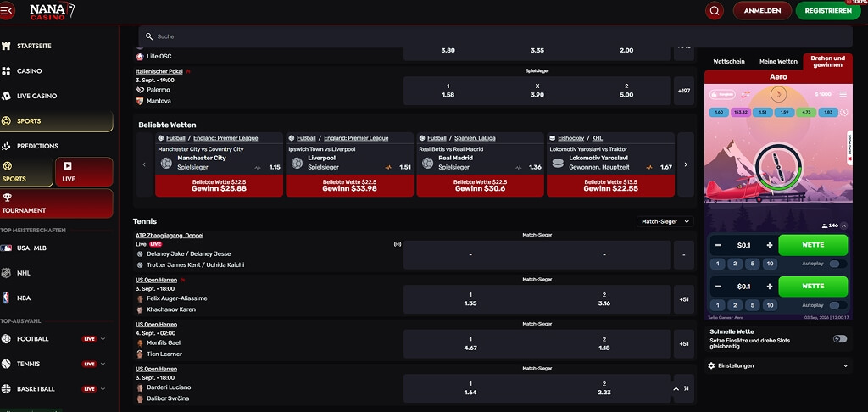Bet on Tien Learner at 1.18
Viewport: 868px width, 412px height.
[x=604, y=343]
